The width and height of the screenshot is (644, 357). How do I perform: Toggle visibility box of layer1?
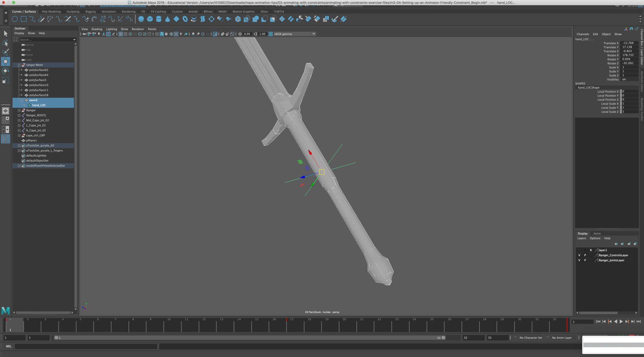click(579, 250)
